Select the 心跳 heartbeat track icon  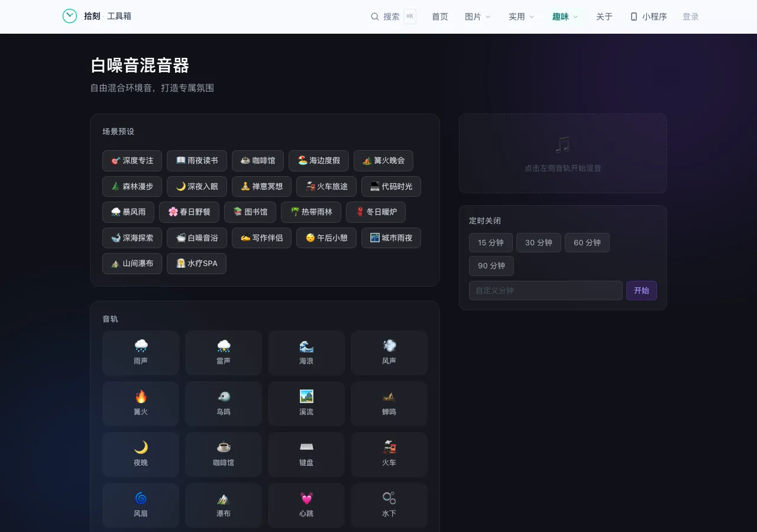click(306, 498)
